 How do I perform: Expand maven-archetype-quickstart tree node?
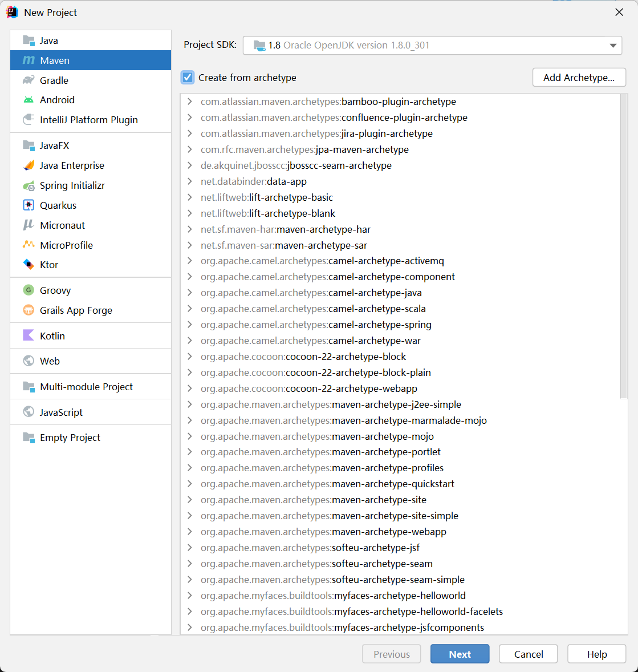coord(190,484)
